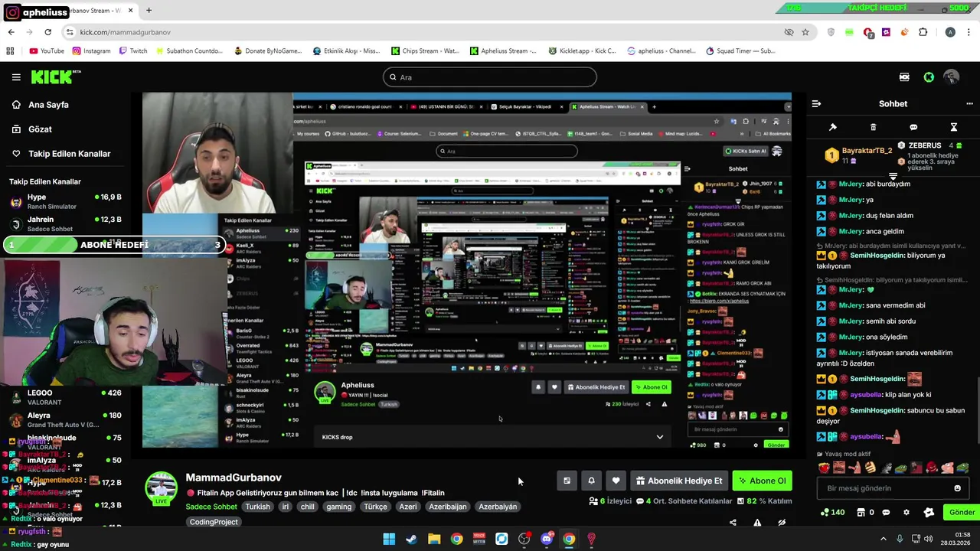Image resolution: width=980 pixels, height=551 pixels.
Task: Select the chill tag
Action: click(307, 507)
